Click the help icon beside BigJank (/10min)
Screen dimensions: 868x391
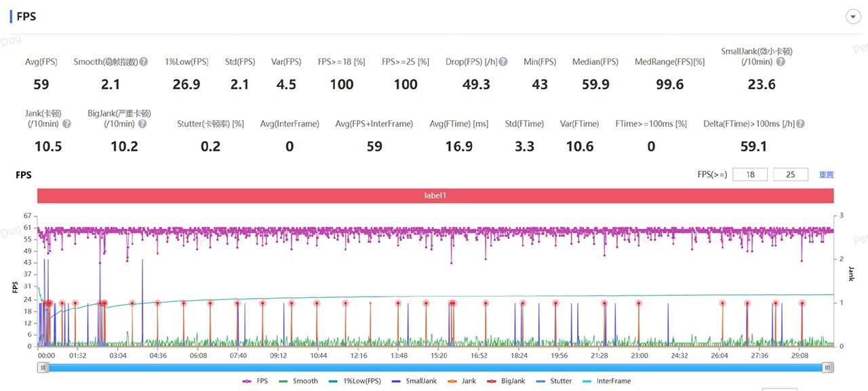coord(142,124)
